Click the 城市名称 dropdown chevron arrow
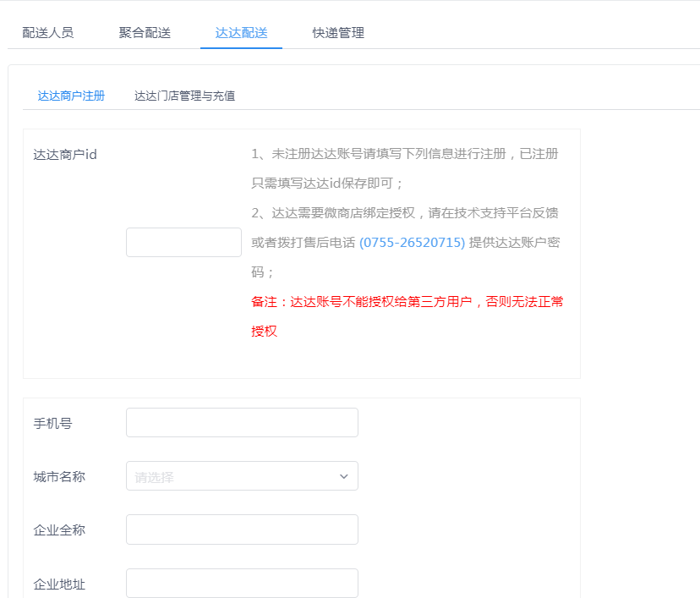This screenshot has width=700, height=598. pyautogui.click(x=344, y=476)
